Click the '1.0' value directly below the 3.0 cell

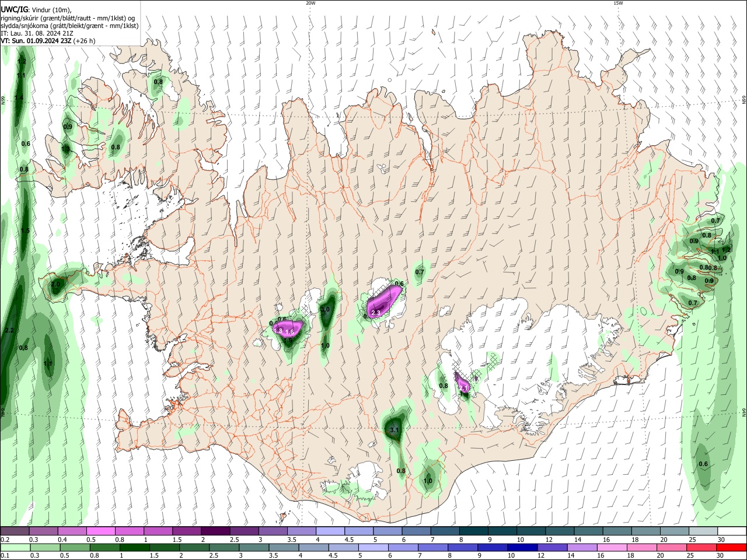(326, 346)
